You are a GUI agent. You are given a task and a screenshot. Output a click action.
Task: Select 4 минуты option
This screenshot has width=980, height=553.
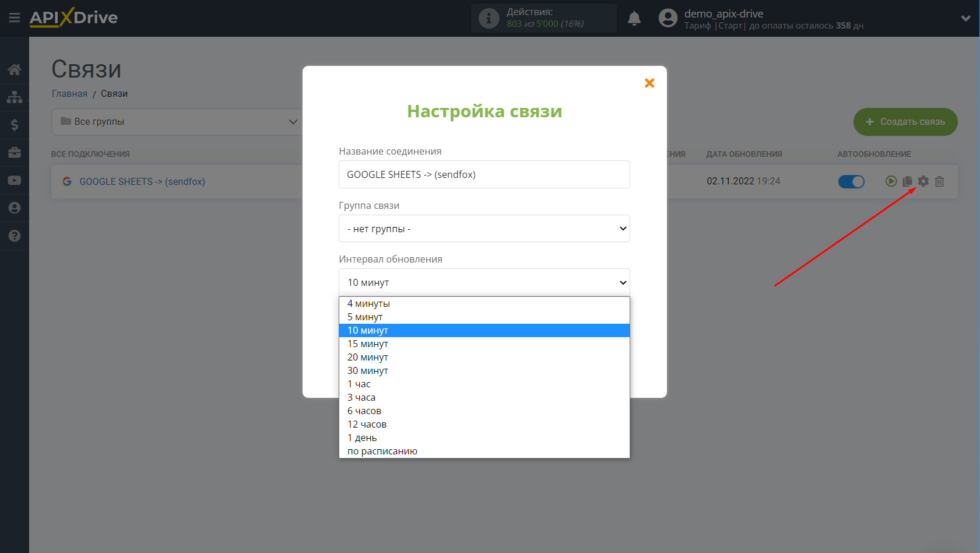point(484,303)
